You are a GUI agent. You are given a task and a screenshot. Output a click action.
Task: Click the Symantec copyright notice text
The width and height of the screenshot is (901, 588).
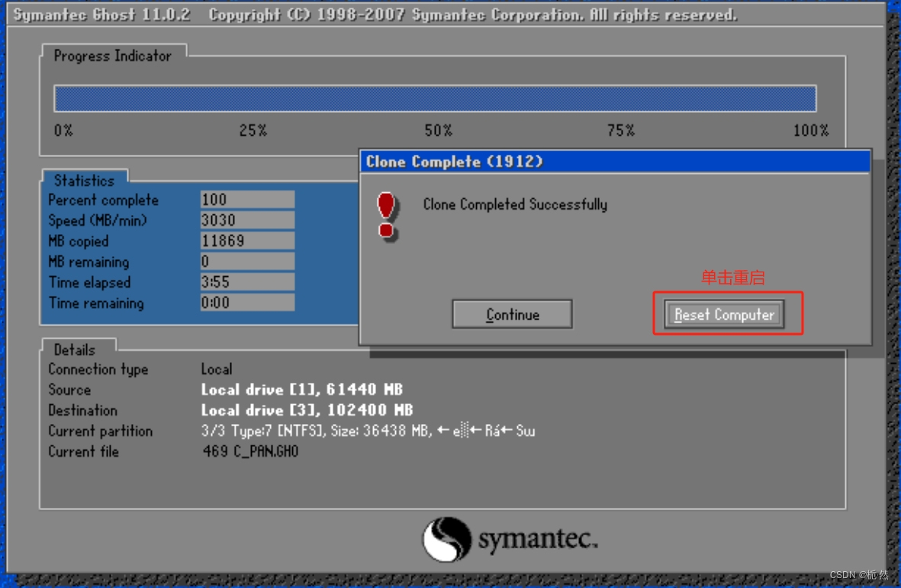click(x=472, y=14)
